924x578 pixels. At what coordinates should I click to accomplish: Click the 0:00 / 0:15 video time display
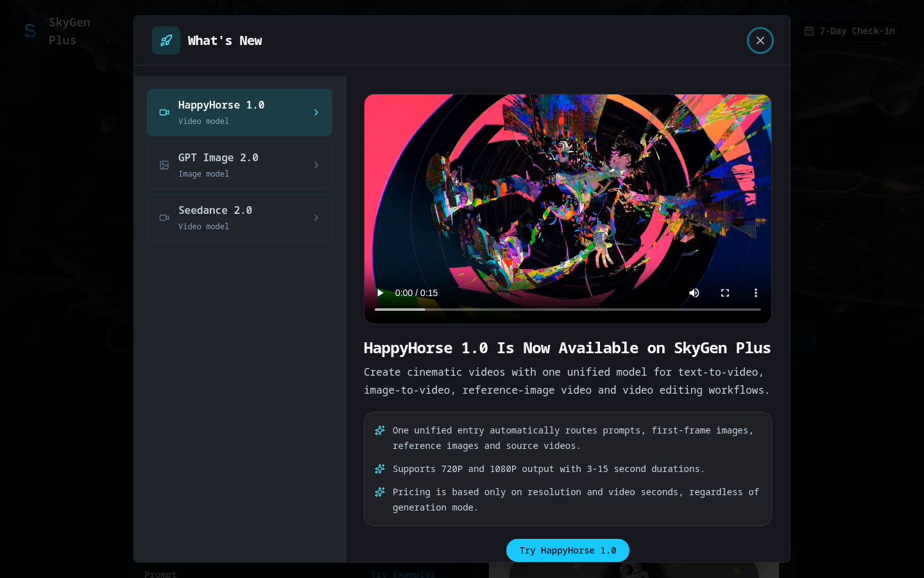(416, 293)
